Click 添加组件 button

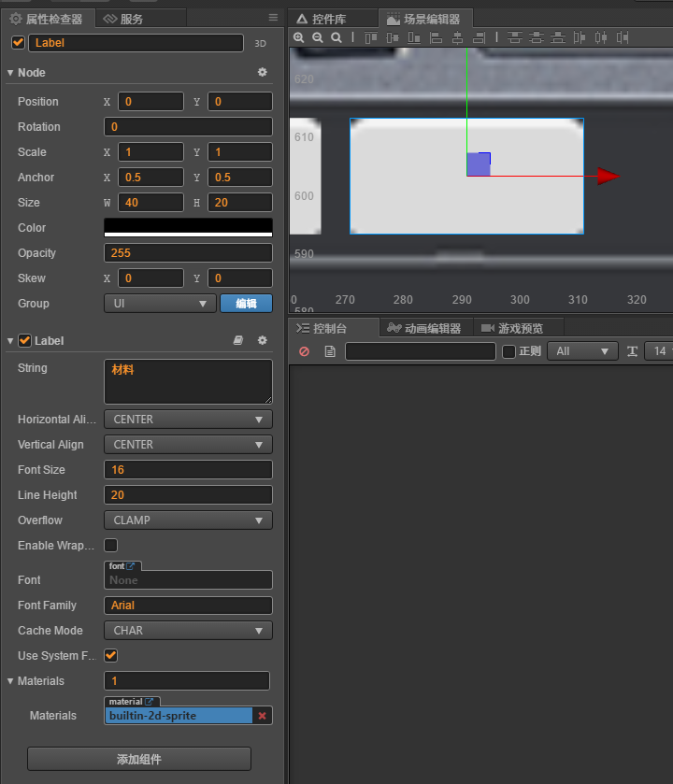coord(139,759)
